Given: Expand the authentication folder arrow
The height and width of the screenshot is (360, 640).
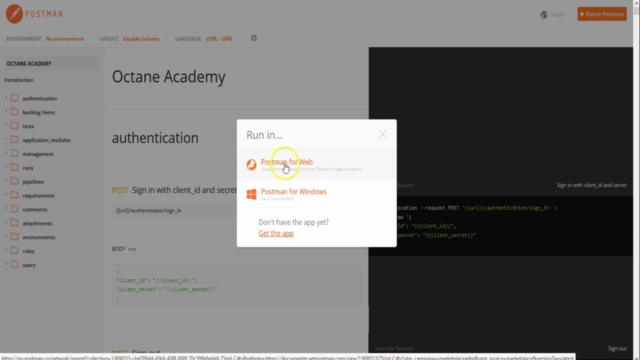Looking at the screenshot, I should tap(6, 98).
